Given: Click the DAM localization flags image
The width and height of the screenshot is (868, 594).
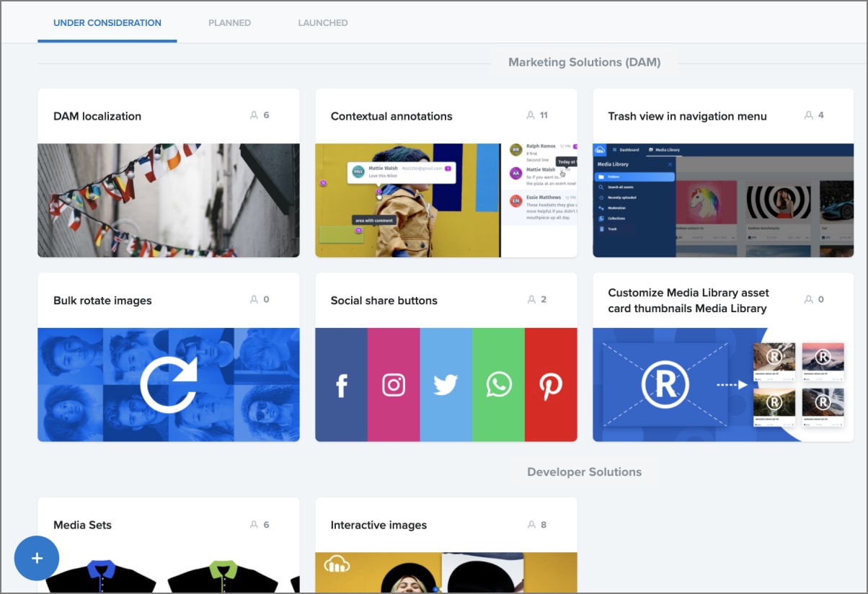Looking at the screenshot, I should coord(169,200).
